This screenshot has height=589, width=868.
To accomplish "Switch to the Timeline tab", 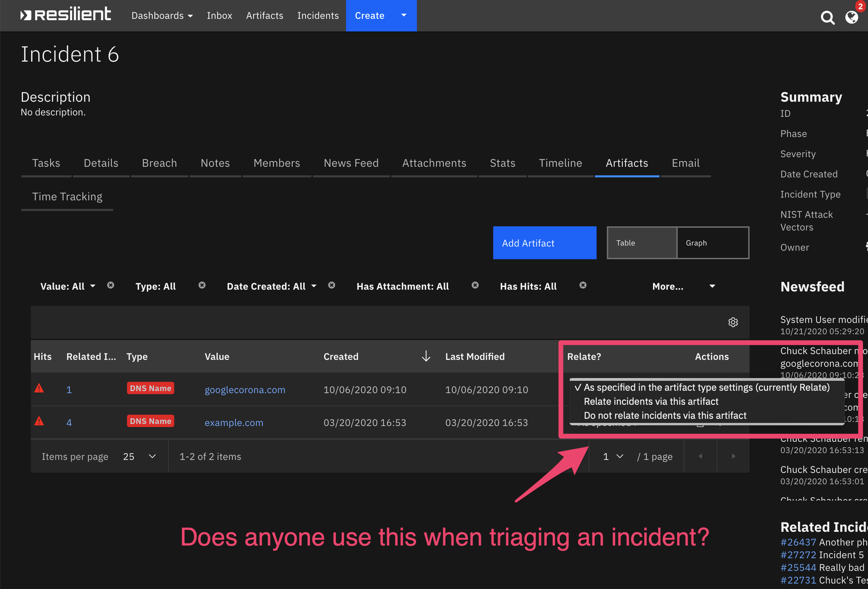I will tap(560, 163).
